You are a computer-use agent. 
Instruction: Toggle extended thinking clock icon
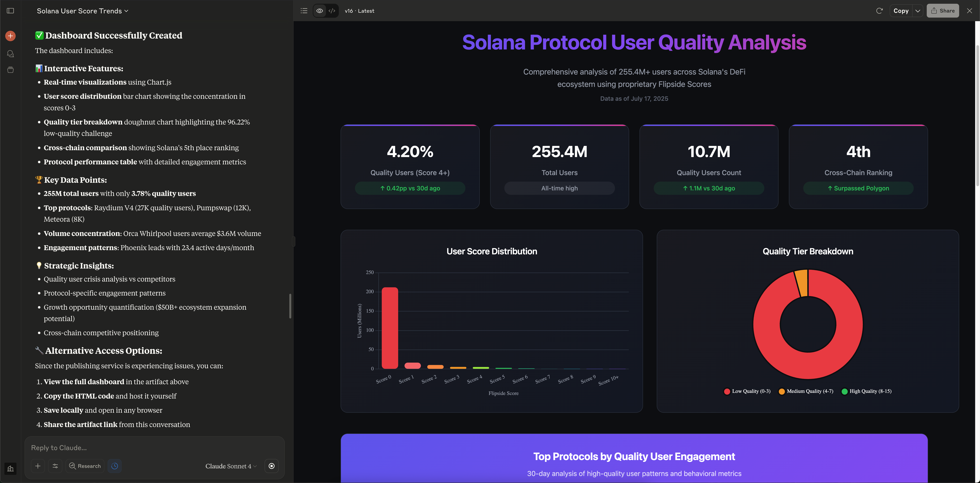pyautogui.click(x=115, y=466)
